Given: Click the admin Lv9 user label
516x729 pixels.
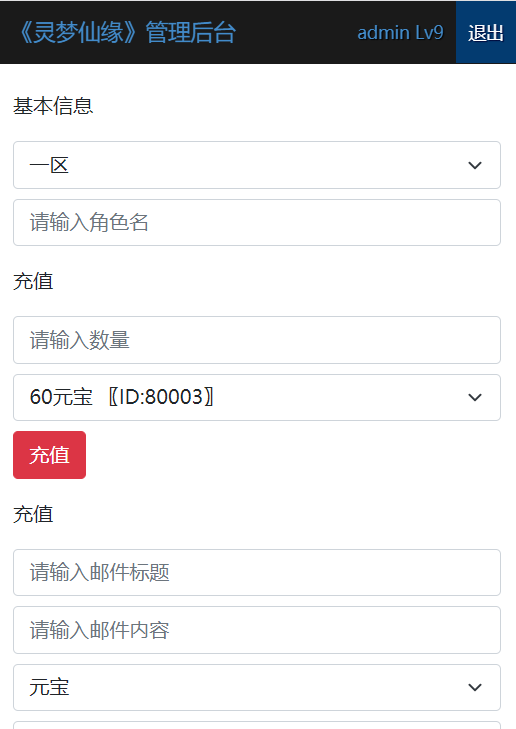Looking at the screenshot, I should coord(400,33).
